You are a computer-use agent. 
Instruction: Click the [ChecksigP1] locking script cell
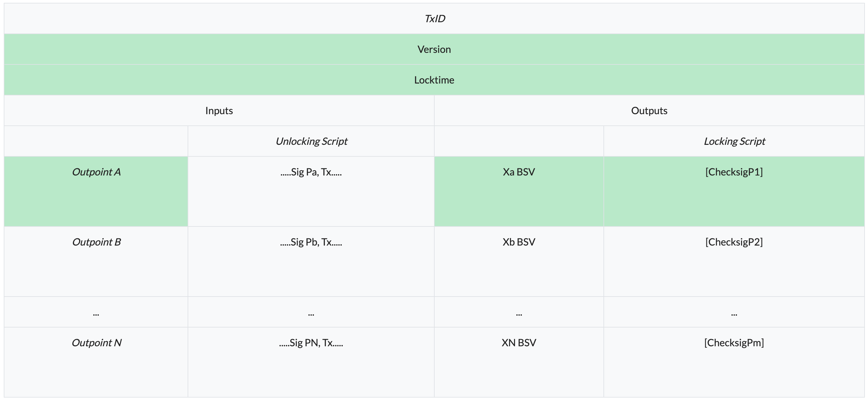[x=734, y=172]
